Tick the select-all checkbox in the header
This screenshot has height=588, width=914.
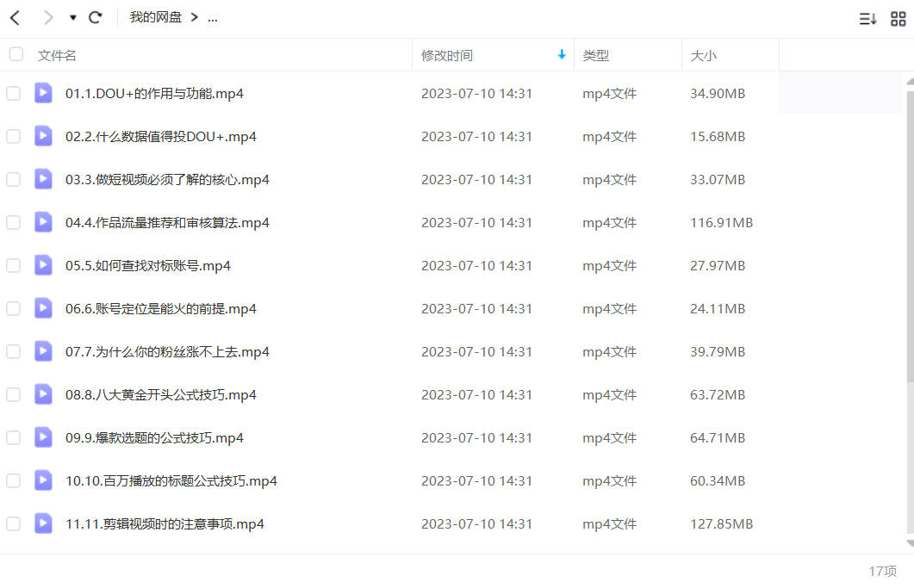16,54
